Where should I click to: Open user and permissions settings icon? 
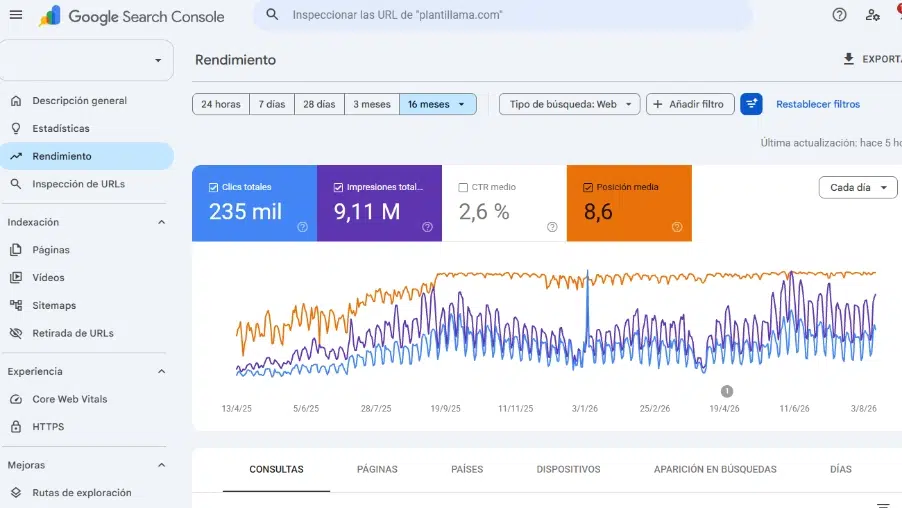[x=872, y=15]
